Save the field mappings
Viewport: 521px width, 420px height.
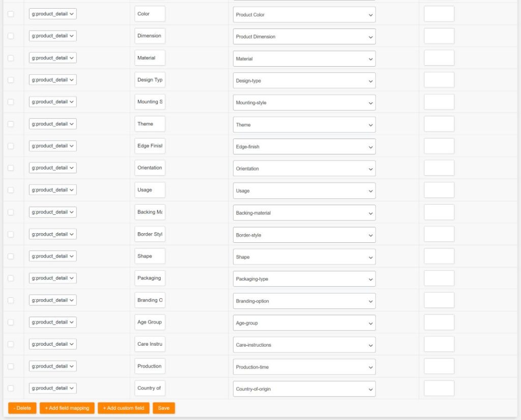(164, 408)
